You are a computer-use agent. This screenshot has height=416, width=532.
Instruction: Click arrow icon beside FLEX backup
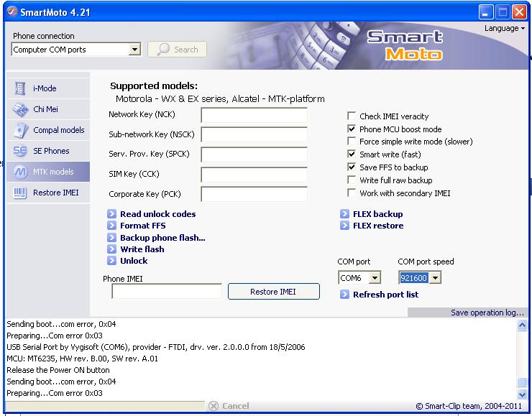pos(344,214)
